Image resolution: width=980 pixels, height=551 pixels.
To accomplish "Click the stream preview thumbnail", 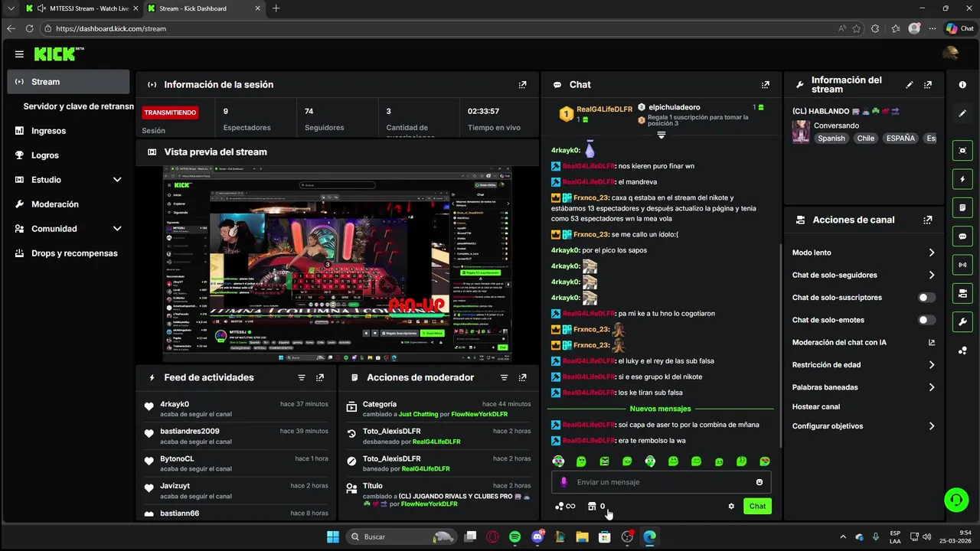I will (x=338, y=265).
